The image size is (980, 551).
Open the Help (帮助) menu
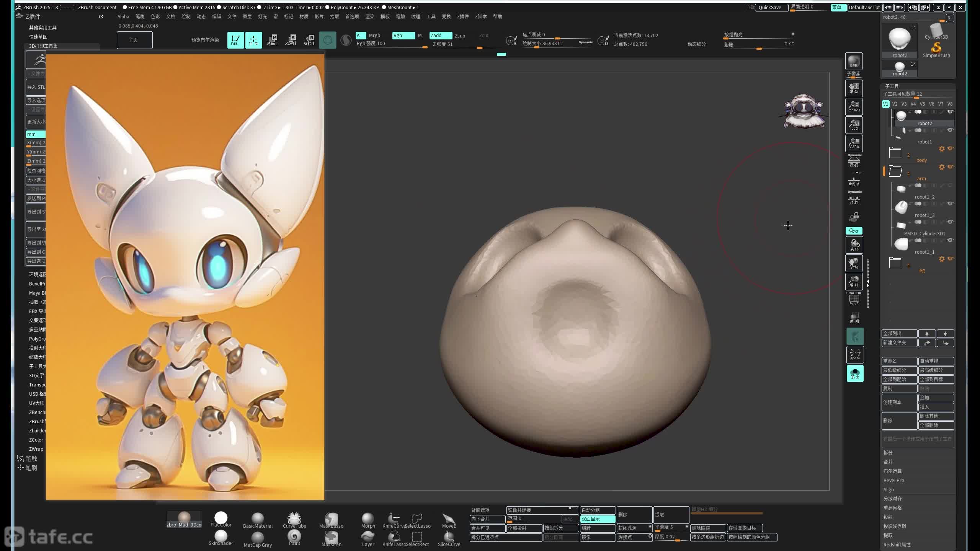[497, 16]
